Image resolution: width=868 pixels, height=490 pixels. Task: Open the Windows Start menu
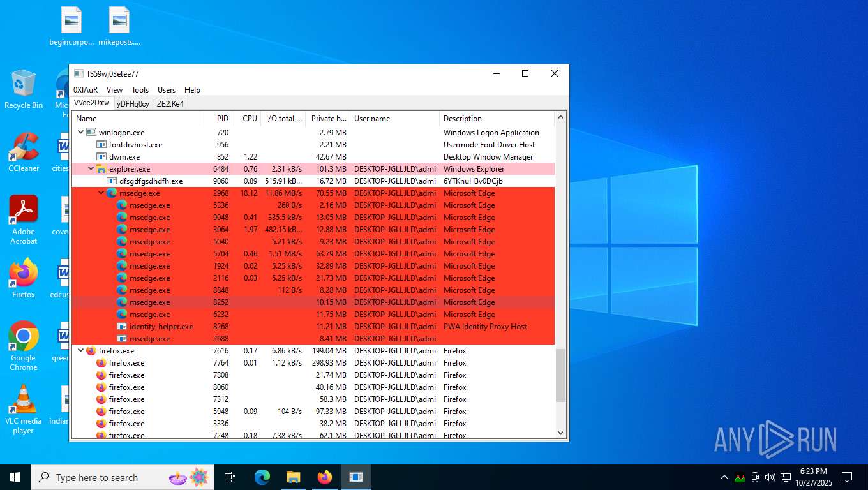pos(15,477)
